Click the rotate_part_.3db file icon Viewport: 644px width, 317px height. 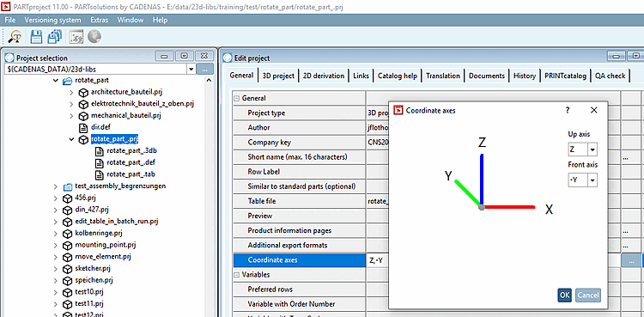click(x=99, y=151)
